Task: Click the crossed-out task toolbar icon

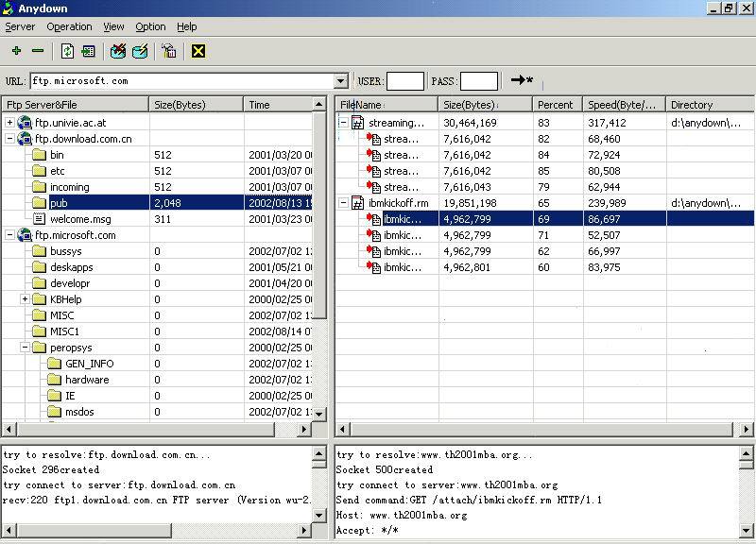Action: coord(118,51)
